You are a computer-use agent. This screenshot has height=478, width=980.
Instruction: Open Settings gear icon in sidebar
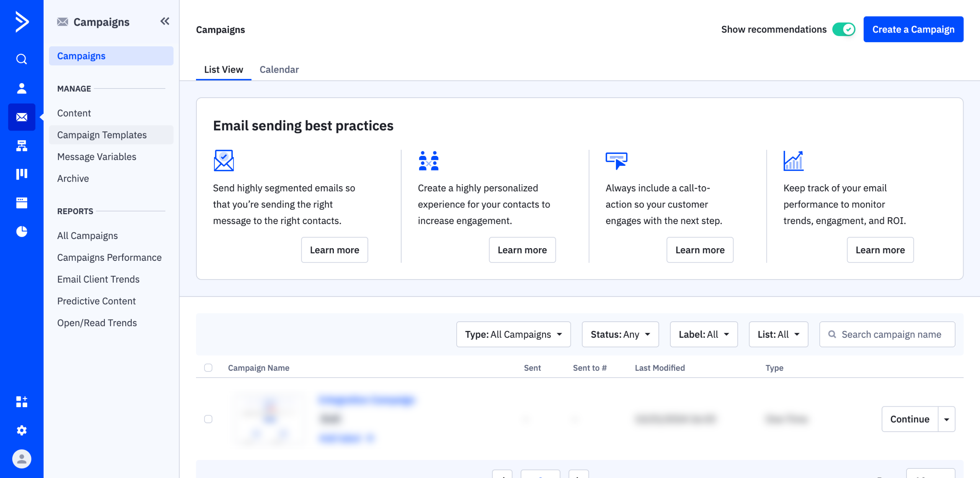tap(21, 430)
